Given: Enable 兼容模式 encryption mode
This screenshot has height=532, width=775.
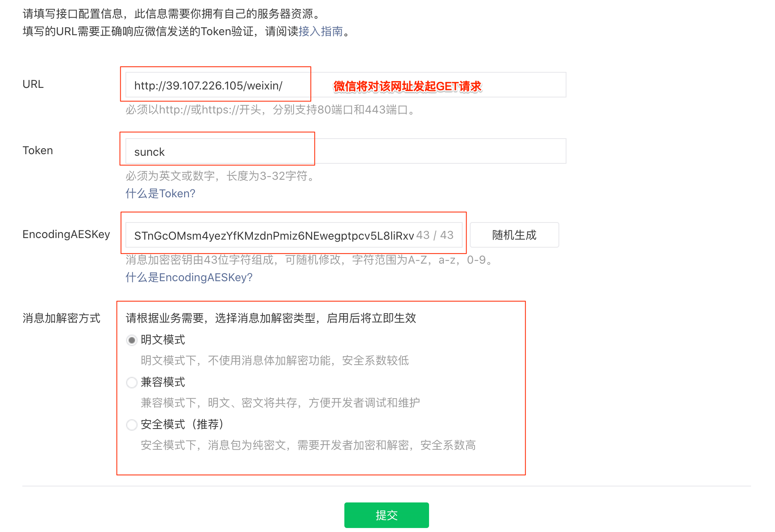Looking at the screenshot, I should pos(132,383).
